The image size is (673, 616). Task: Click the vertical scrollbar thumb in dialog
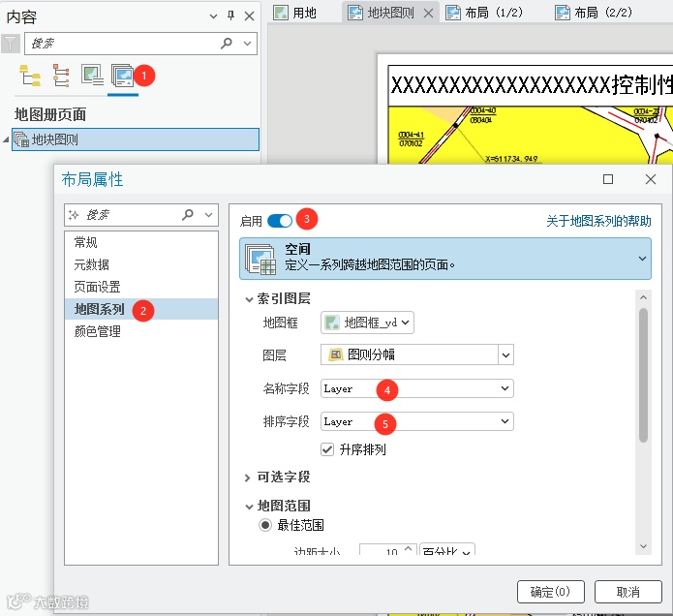tap(643, 375)
